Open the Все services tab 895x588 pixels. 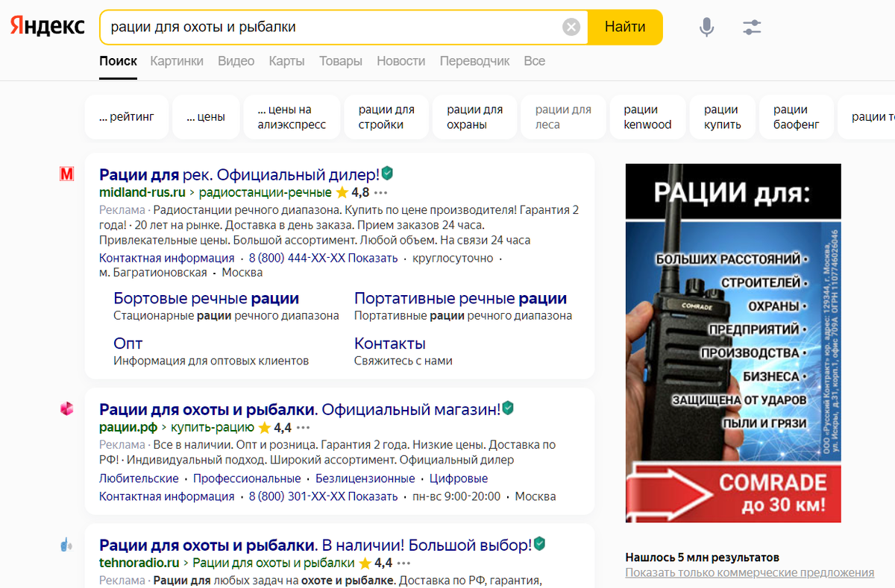pyautogui.click(x=534, y=61)
